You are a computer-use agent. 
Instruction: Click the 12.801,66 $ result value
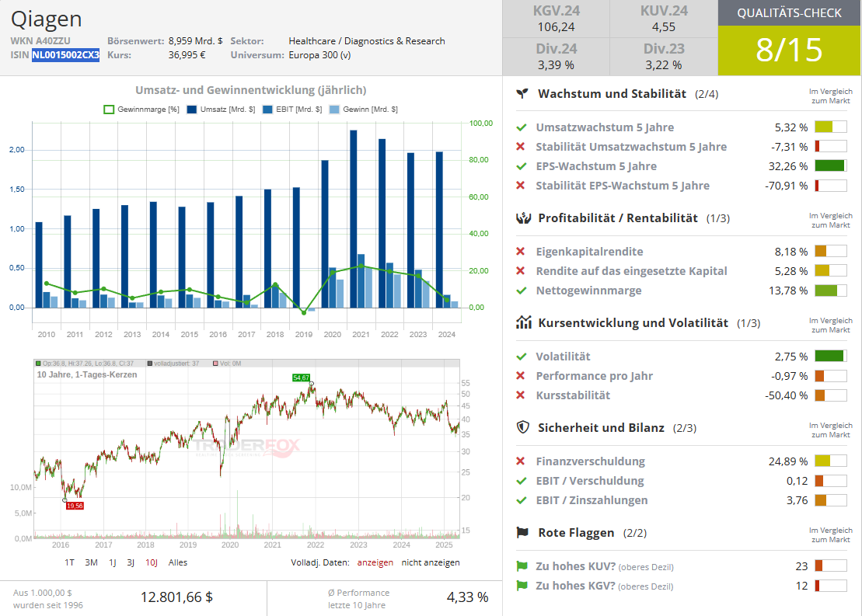[176, 597]
